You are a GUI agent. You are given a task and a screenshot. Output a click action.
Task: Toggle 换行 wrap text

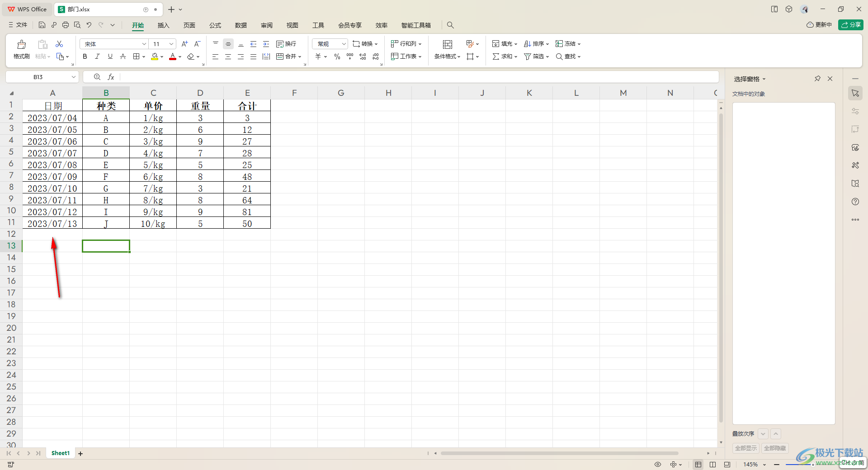286,44
